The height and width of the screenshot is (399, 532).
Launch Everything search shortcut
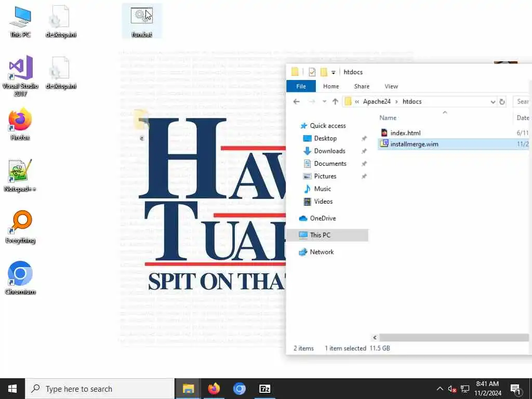tap(20, 227)
